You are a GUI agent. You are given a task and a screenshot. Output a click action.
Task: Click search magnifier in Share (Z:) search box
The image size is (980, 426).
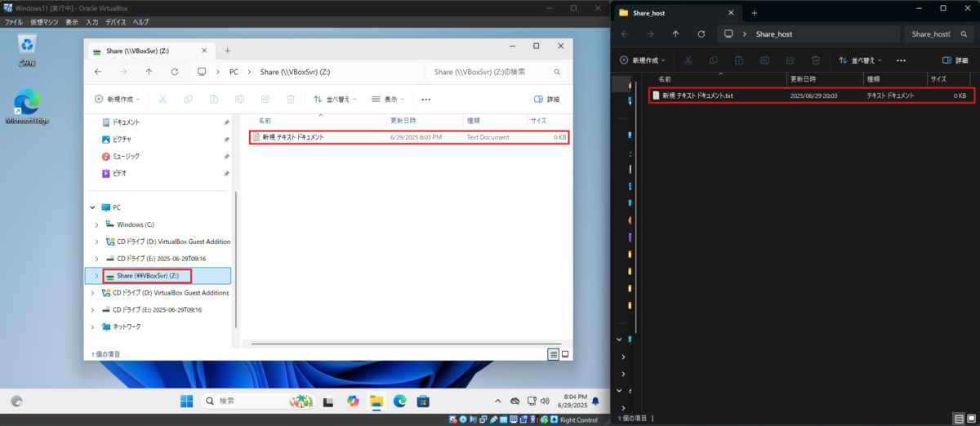pos(557,72)
